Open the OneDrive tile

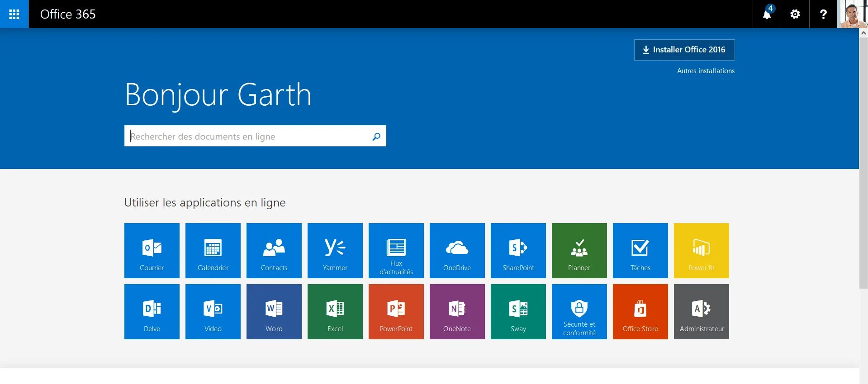click(x=457, y=251)
